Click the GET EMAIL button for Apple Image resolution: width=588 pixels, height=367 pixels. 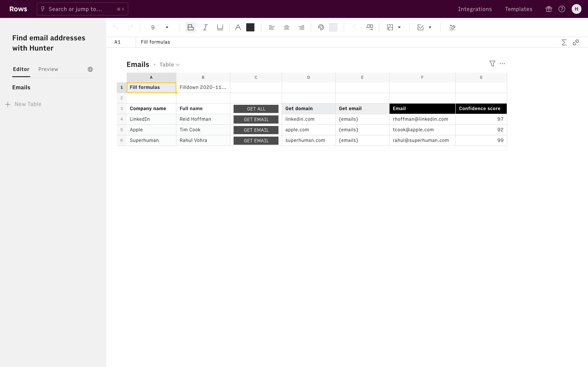click(256, 129)
